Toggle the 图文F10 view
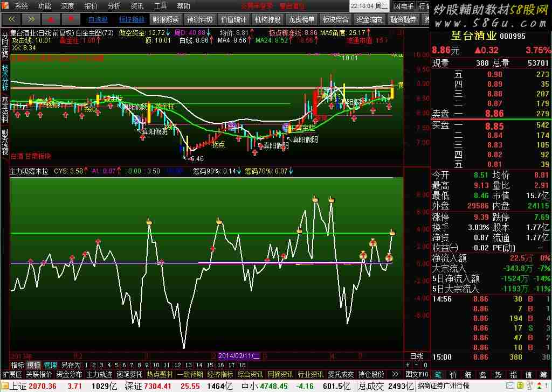 pyautogui.click(x=417, y=374)
